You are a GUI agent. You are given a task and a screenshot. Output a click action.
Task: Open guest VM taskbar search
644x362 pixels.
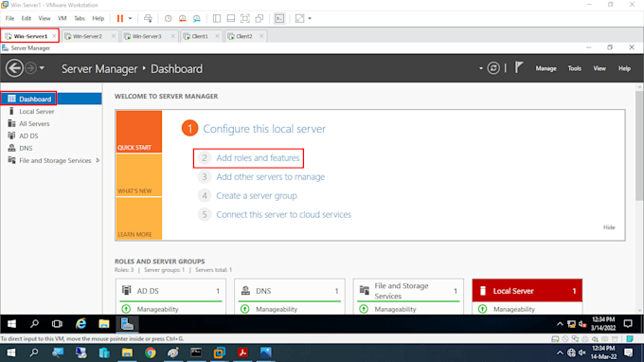click(34, 324)
